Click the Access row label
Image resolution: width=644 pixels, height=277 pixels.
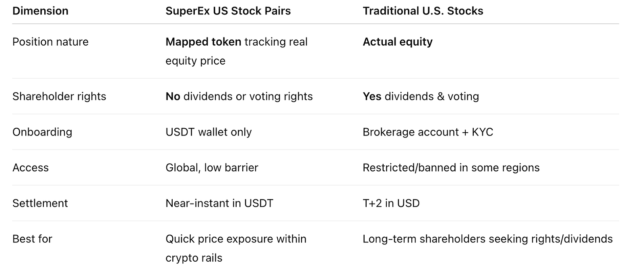[31, 168]
